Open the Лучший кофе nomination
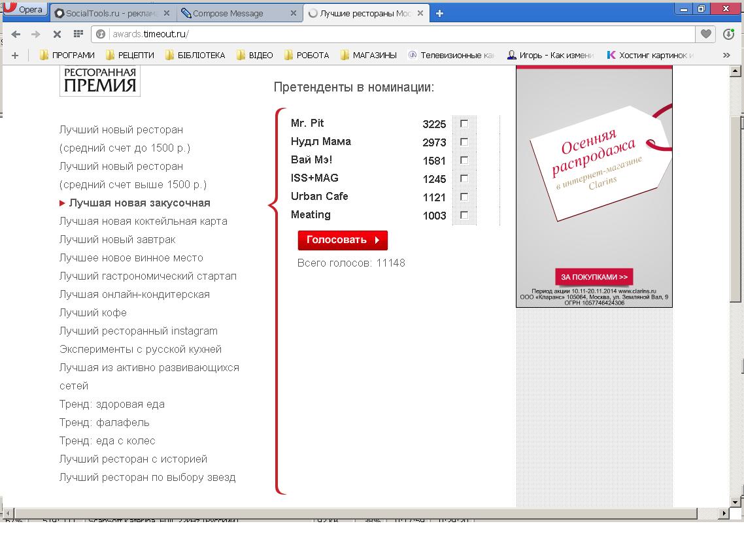The width and height of the screenshot is (744, 560). click(93, 312)
